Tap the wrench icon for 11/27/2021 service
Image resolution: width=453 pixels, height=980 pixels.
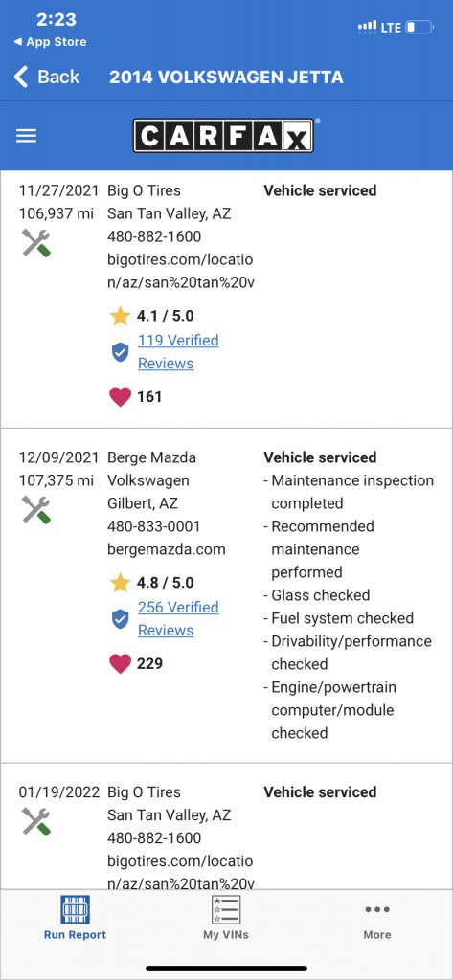click(x=36, y=242)
